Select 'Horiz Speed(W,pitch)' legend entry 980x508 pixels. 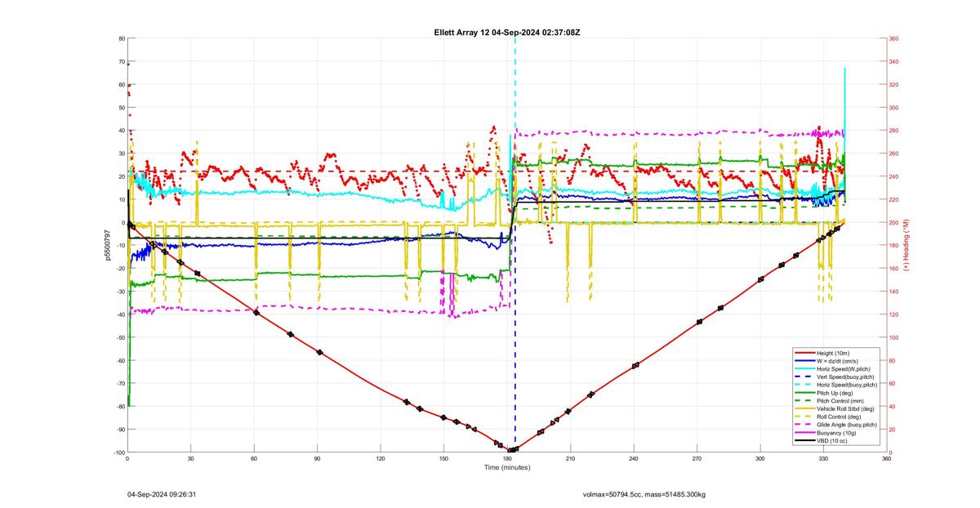pos(844,368)
